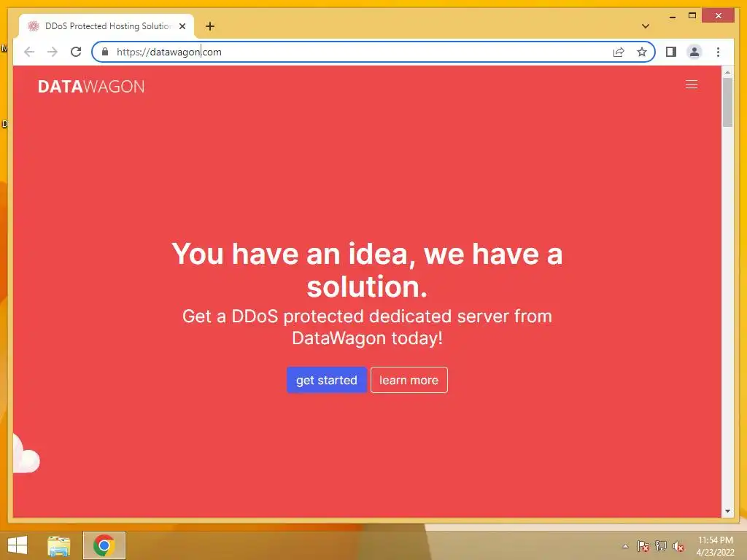Click the headline You have an idea
Screen dimensions: 747x560
tap(367, 270)
